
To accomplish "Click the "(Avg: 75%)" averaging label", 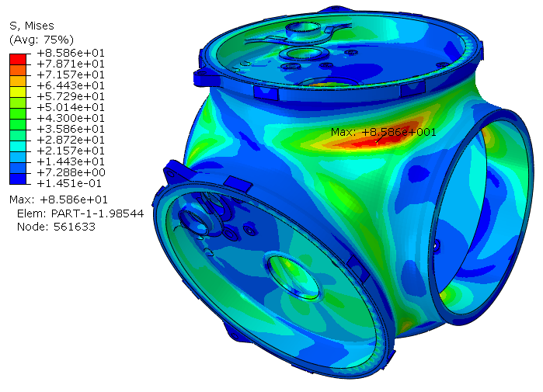I will 40,39.
